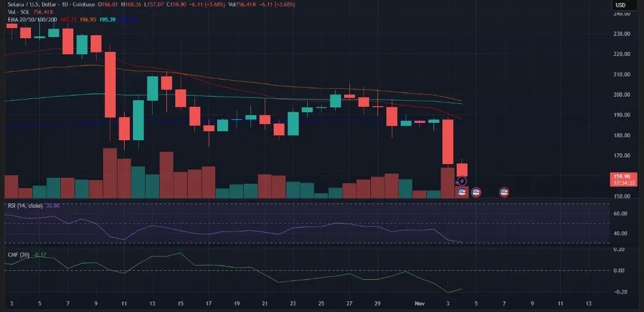Click the teal EMA value 195.39
This screenshot has height=312, width=644.
[107, 19]
